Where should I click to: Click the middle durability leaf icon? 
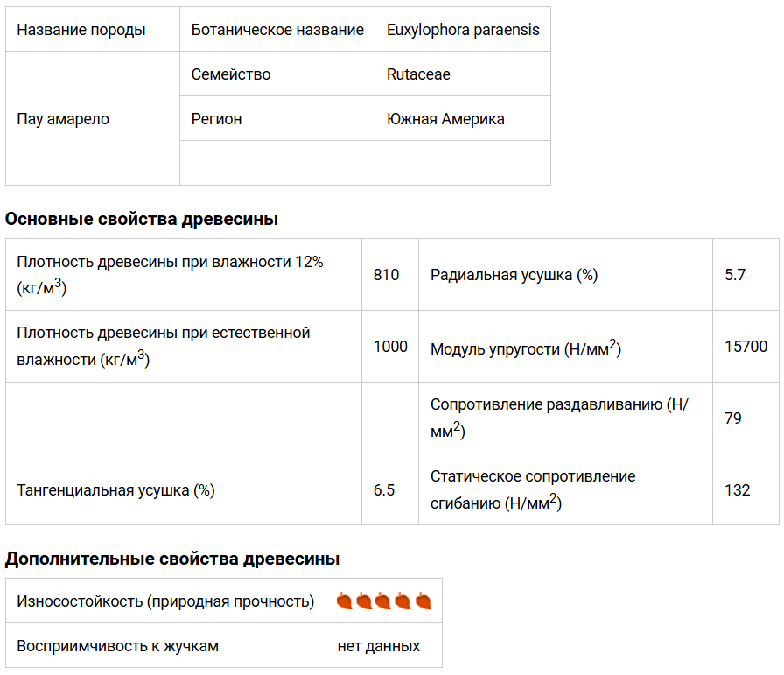pos(383,601)
